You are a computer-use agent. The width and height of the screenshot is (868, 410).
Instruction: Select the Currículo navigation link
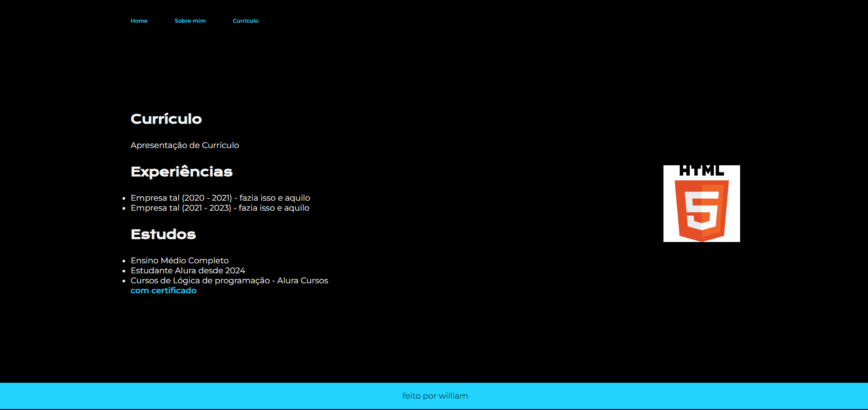click(245, 21)
